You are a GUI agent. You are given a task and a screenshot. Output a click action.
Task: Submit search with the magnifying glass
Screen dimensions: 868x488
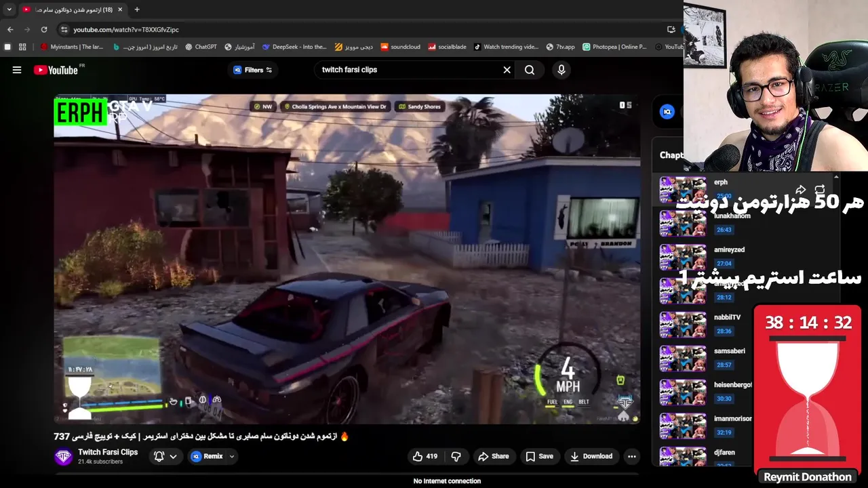pyautogui.click(x=530, y=70)
